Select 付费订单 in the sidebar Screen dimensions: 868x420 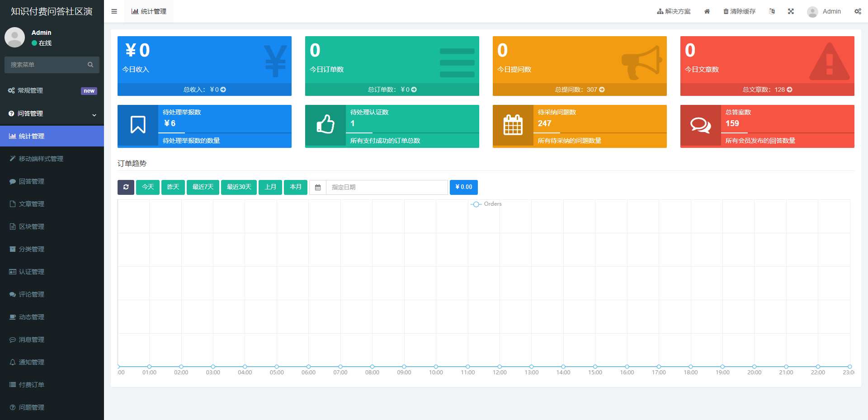32,385
